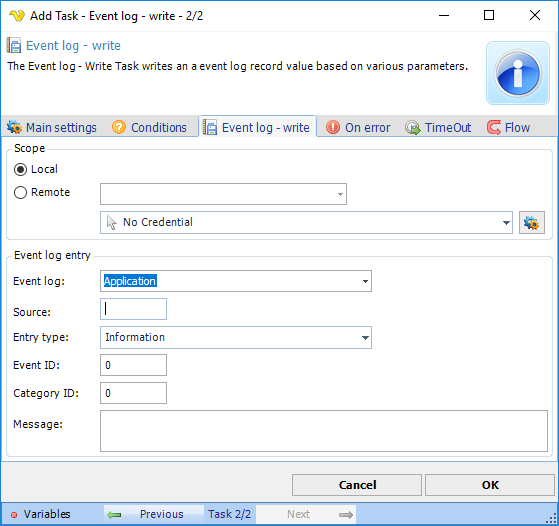This screenshot has width=559, height=526.
Task: Switch to the Main settings tab
Action: click(x=52, y=127)
